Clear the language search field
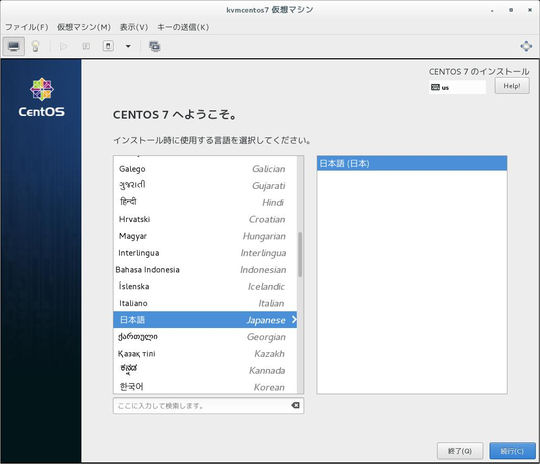The height and width of the screenshot is (464, 540). pyautogui.click(x=295, y=405)
